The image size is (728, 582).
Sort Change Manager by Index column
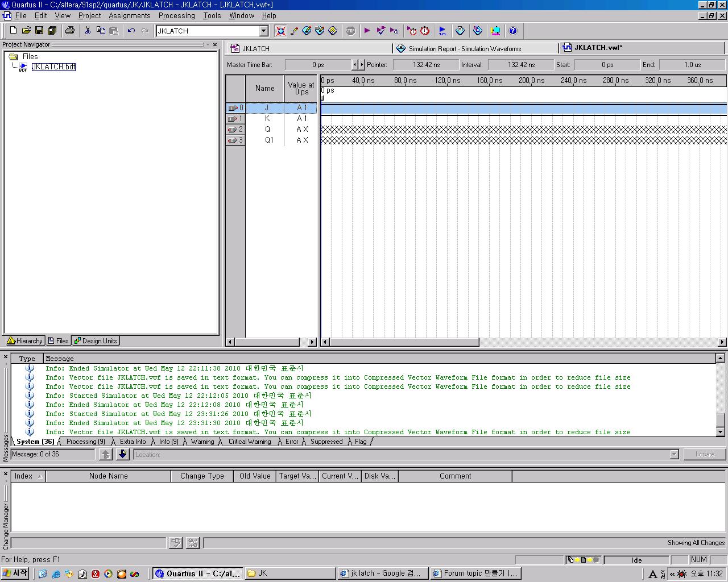27,476
